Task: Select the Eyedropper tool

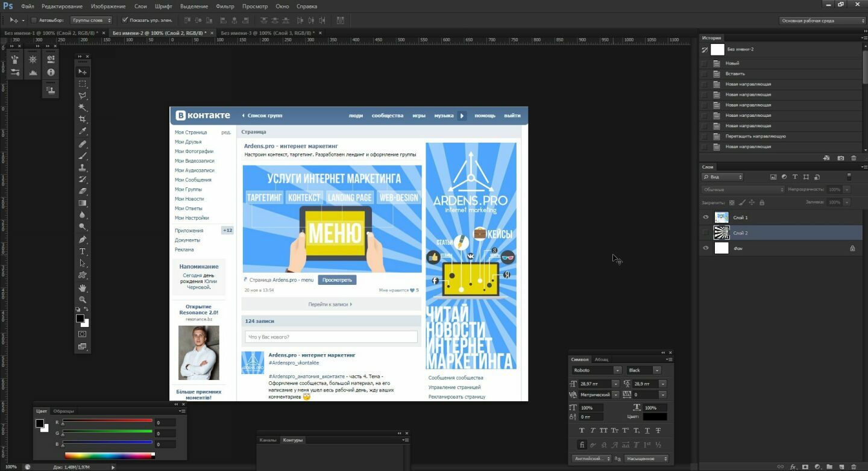Action: pos(83,131)
